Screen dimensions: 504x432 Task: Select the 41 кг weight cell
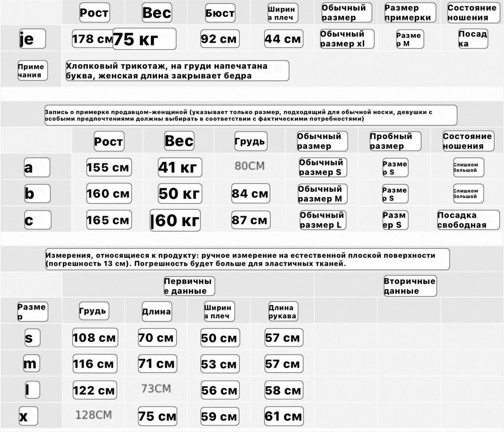tap(180, 167)
